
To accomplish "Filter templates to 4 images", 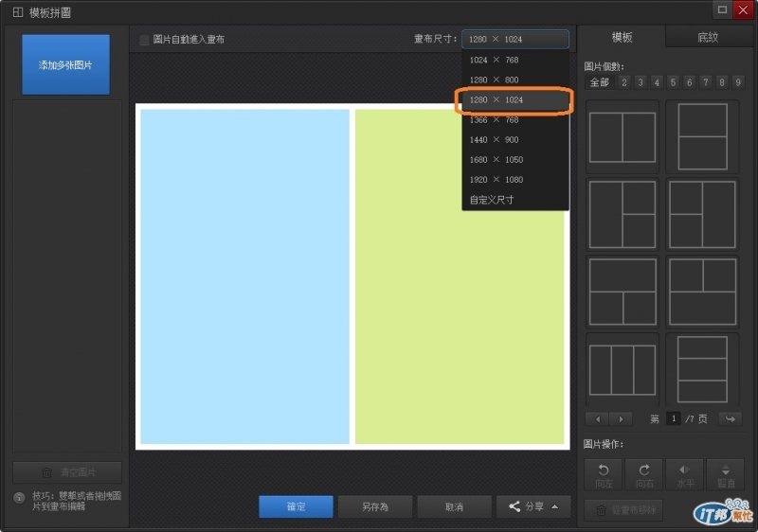I will click(x=657, y=82).
